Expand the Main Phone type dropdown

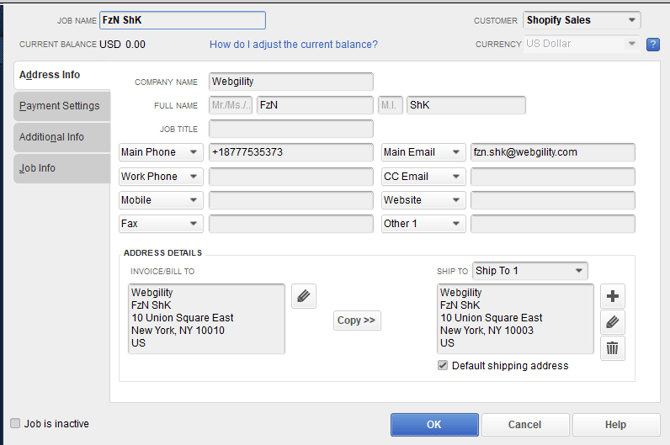coord(161,152)
